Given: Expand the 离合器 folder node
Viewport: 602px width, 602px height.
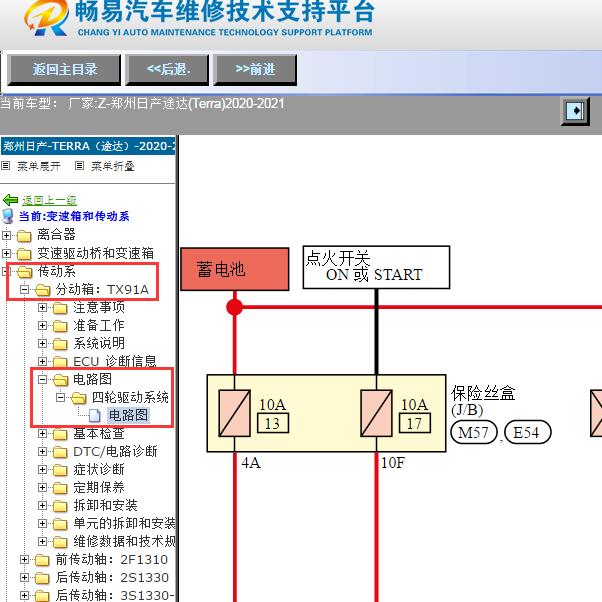Looking at the screenshot, I should 6,235.
